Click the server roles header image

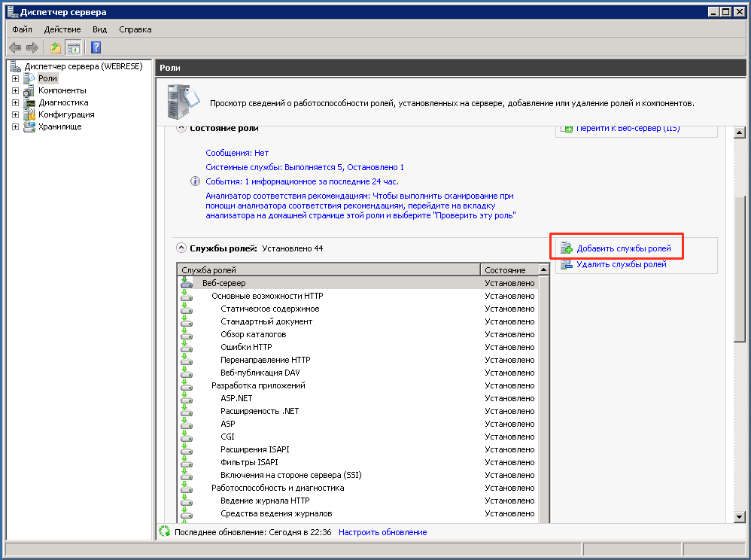click(x=183, y=102)
